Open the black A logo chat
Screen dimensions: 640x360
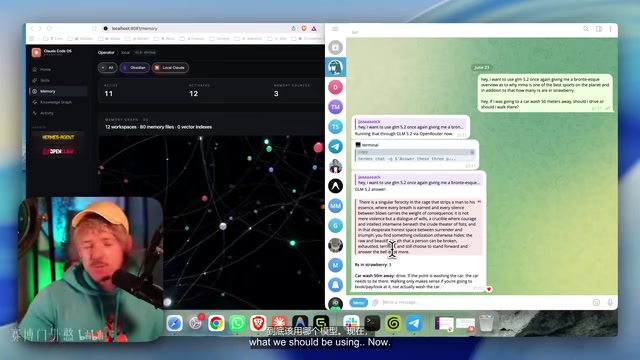(x=336, y=186)
